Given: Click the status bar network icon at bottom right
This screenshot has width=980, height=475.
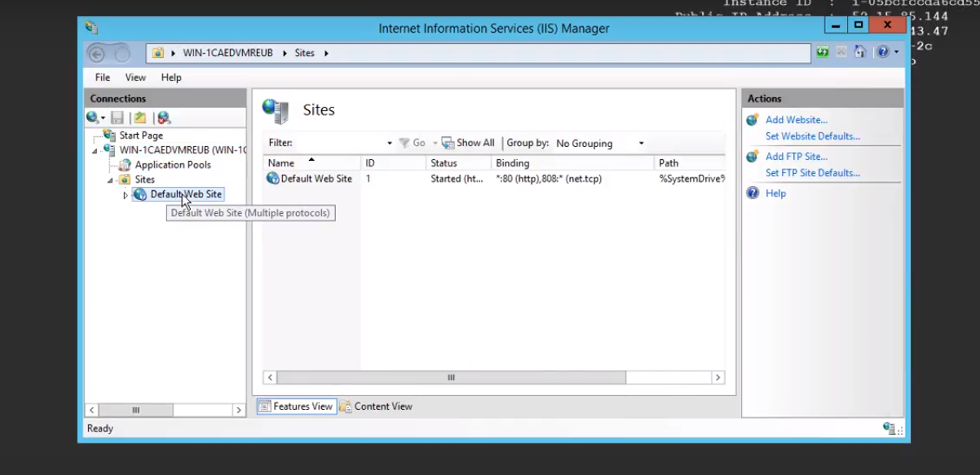Looking at the screenshot, I should click(x=889, y=428).
